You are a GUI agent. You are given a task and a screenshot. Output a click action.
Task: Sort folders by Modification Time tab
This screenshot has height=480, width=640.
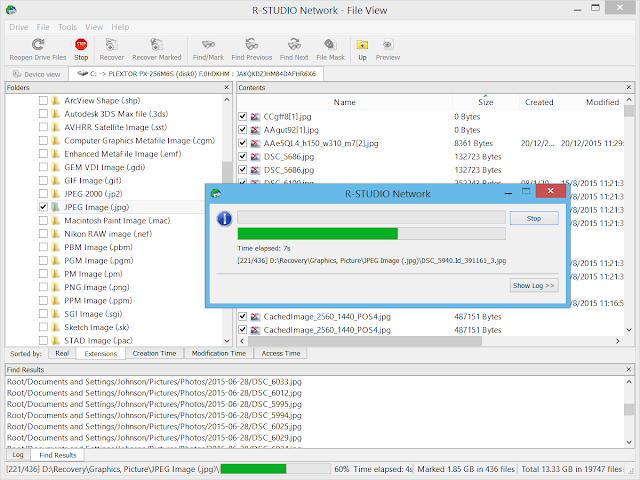pyautogui.click(x=219, y=353)
